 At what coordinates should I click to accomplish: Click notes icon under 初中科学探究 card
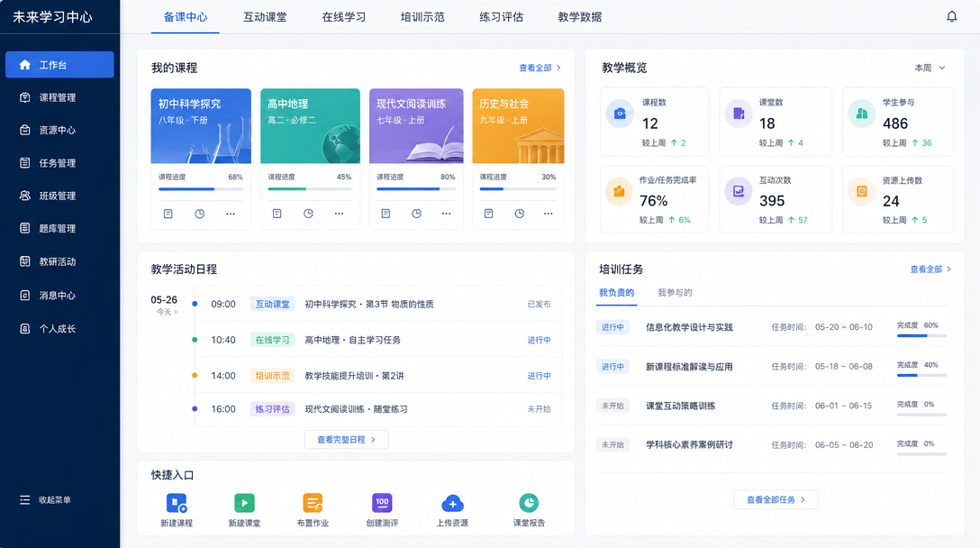tap(168, 214)
